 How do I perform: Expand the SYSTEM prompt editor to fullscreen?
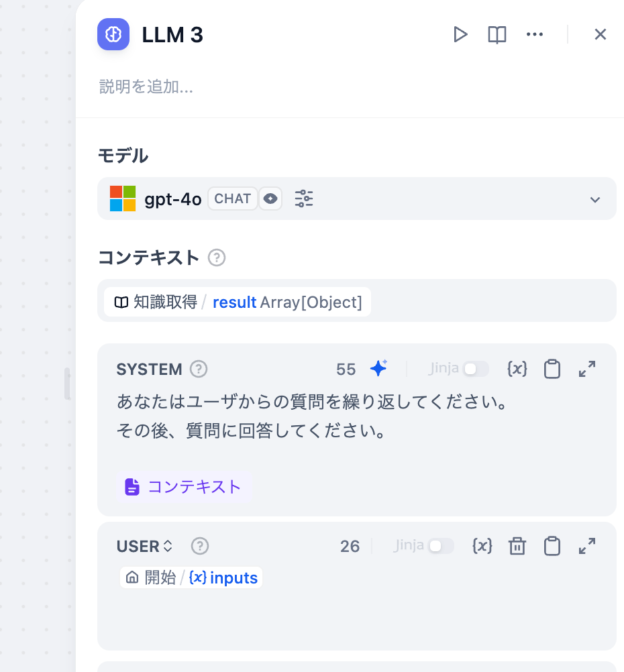587,369
